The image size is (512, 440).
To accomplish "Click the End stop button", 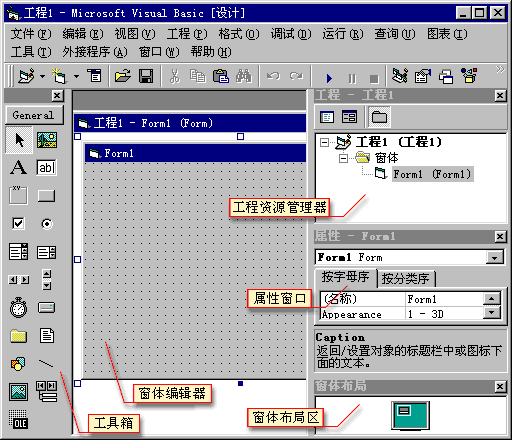I will click(x=374, y=79).
